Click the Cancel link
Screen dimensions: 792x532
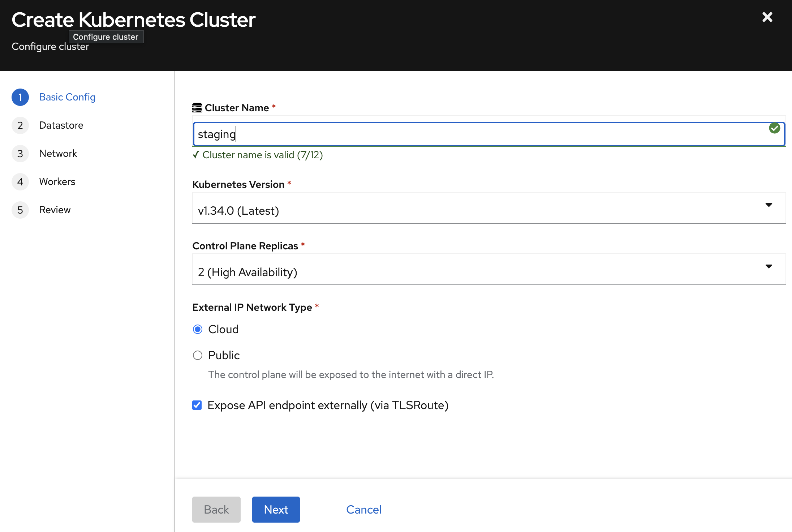pos(363,510)
